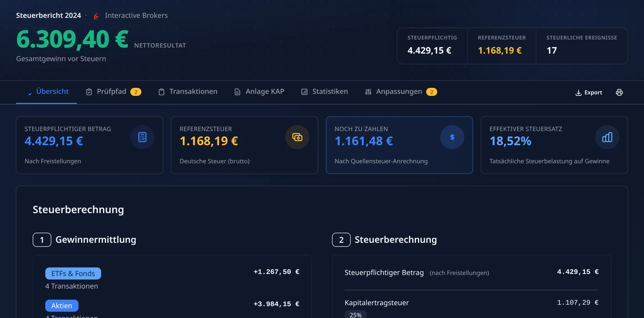
Task: Click the Gesamtgewinn vor Steuern subtitle
Action: tap(61, 59)
